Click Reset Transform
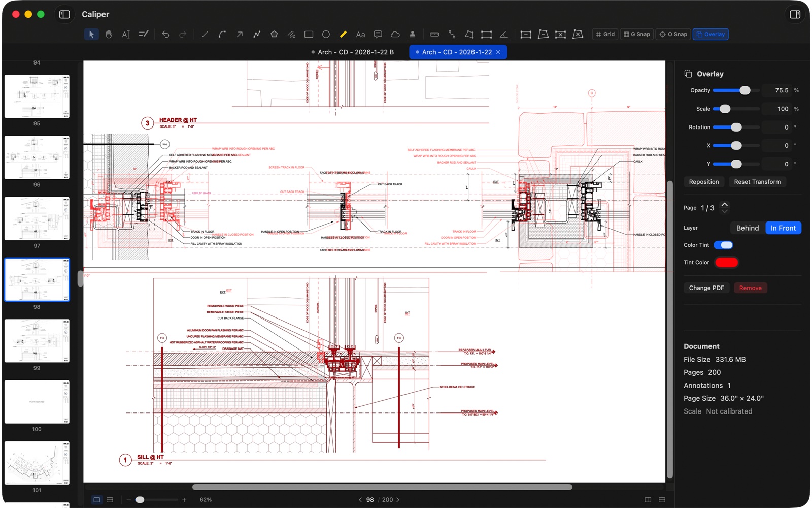Viewport: 812px width, 508px height. point(757,182)
